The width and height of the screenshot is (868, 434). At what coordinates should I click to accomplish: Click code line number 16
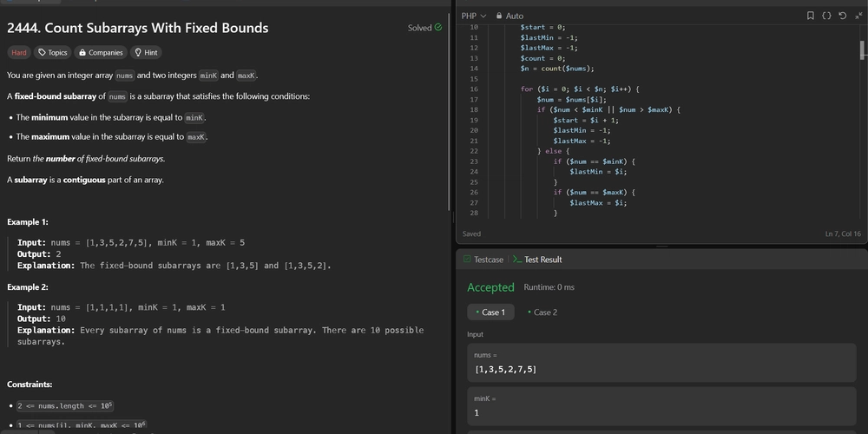click(x=473, y=89)
